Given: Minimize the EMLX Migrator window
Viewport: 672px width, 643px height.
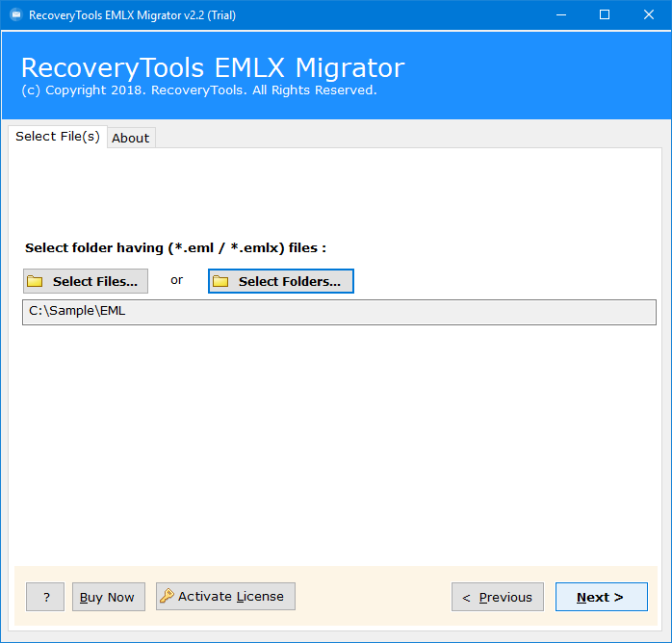Looking at the screenshot, I should tap(561, 15).
